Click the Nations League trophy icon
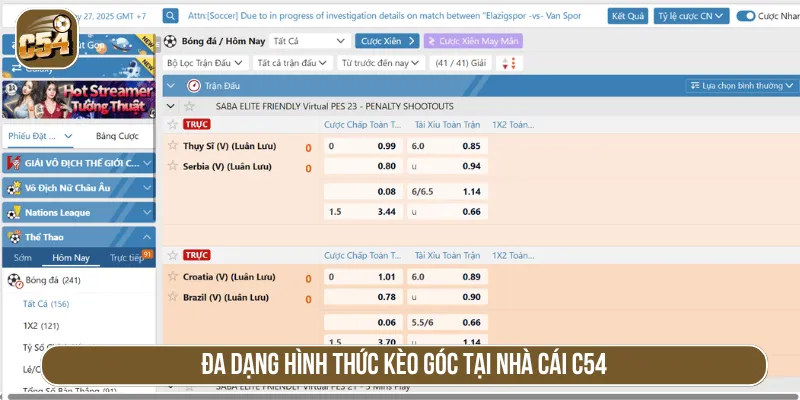This screenshot has height=400, width=800. point(14,213)
